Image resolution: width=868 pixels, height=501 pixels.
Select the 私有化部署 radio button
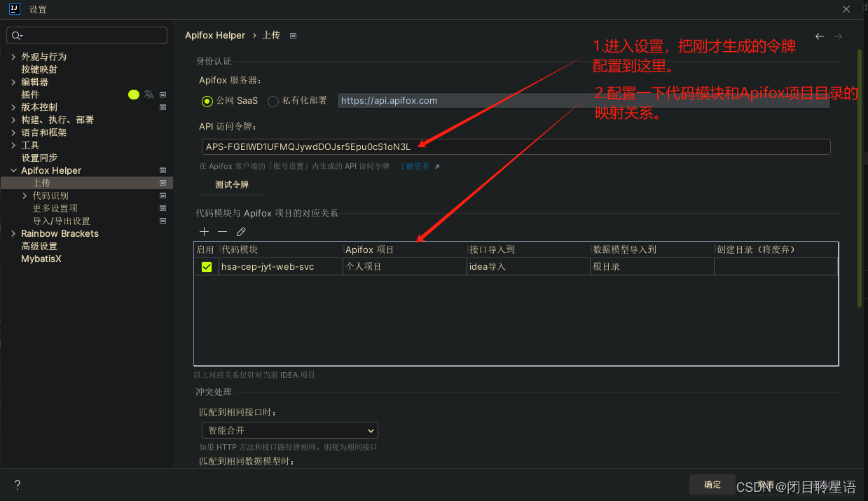pyautogui.click(x=273, y=101)
